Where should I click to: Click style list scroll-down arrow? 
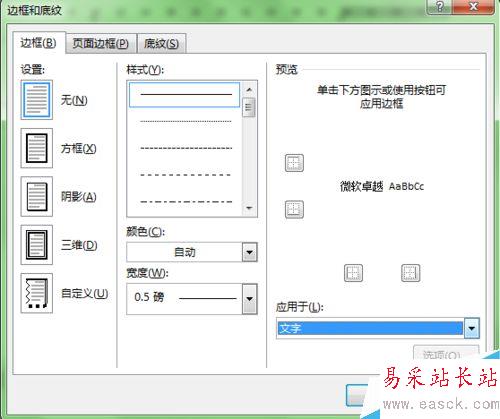tap(249, 208)
